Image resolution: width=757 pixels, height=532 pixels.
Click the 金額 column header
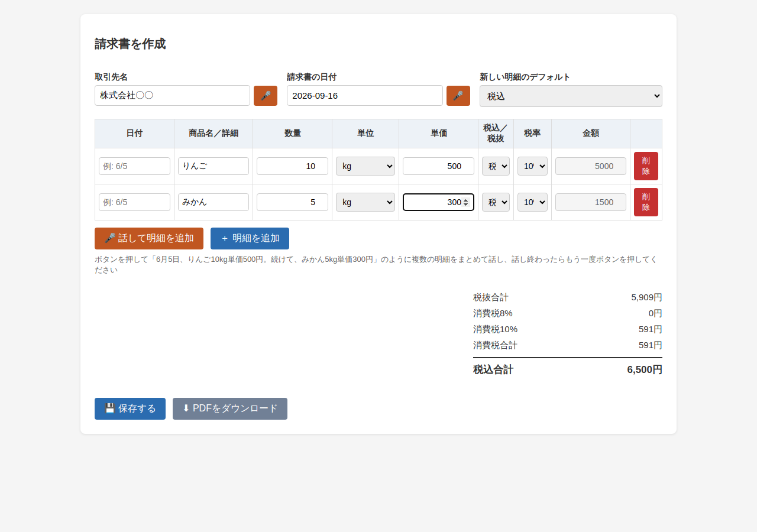[x=591, y=134]
